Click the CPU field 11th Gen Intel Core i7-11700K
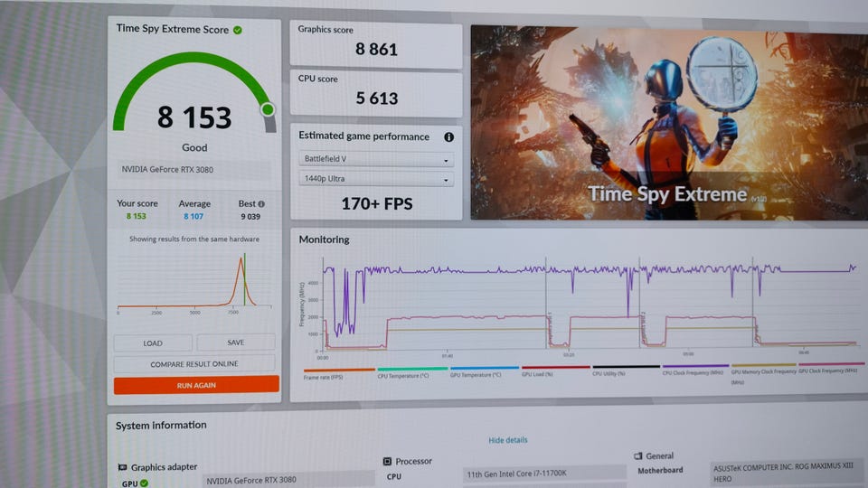 pos(544,474)
